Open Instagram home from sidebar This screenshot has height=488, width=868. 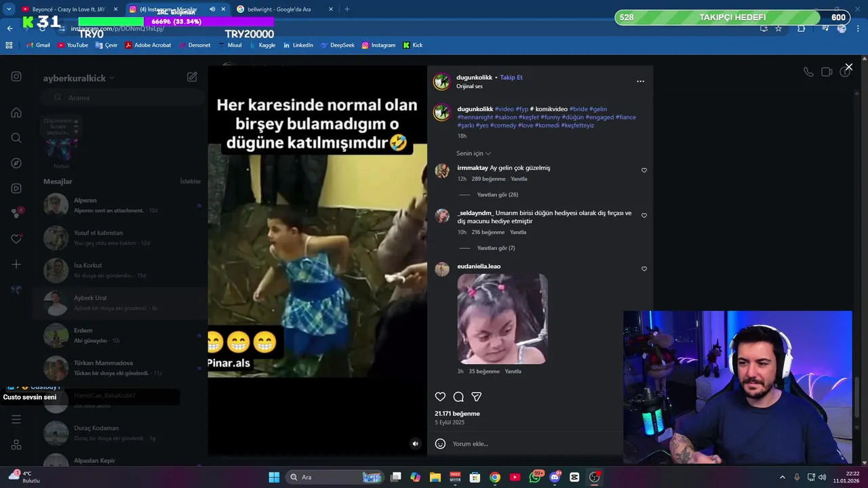[16, 113]
